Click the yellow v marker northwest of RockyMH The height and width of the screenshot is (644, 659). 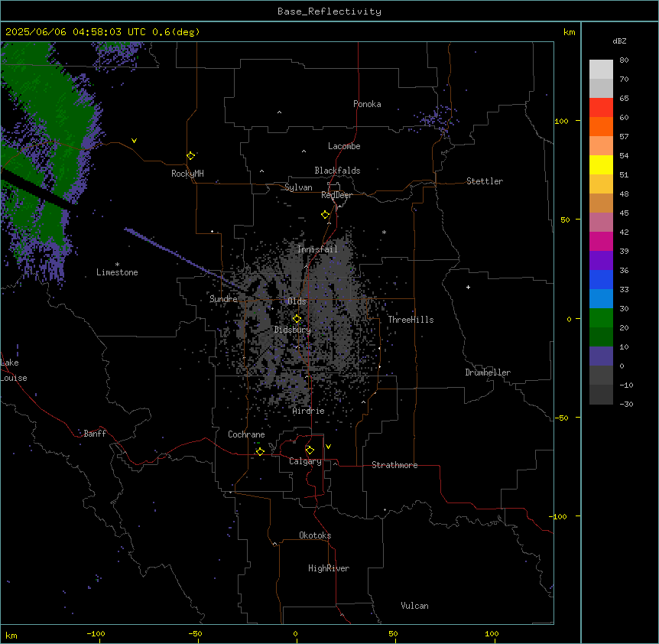coord(134,141)
